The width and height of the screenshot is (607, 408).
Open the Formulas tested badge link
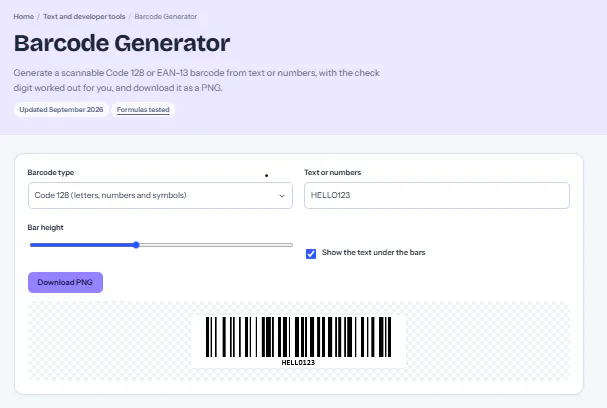point(143,110)
